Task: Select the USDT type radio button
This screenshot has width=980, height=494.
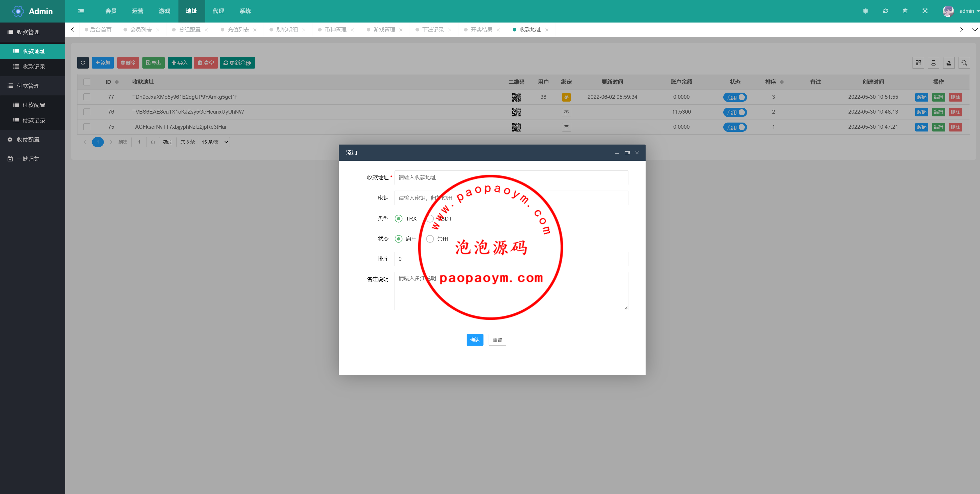Action: pyautogui.click(x=430, y=218)
